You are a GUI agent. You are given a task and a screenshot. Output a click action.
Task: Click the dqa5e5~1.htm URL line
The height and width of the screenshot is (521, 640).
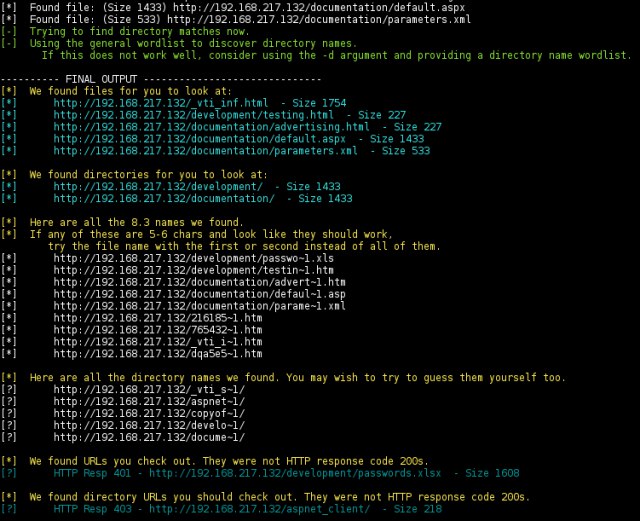(158, 354)
